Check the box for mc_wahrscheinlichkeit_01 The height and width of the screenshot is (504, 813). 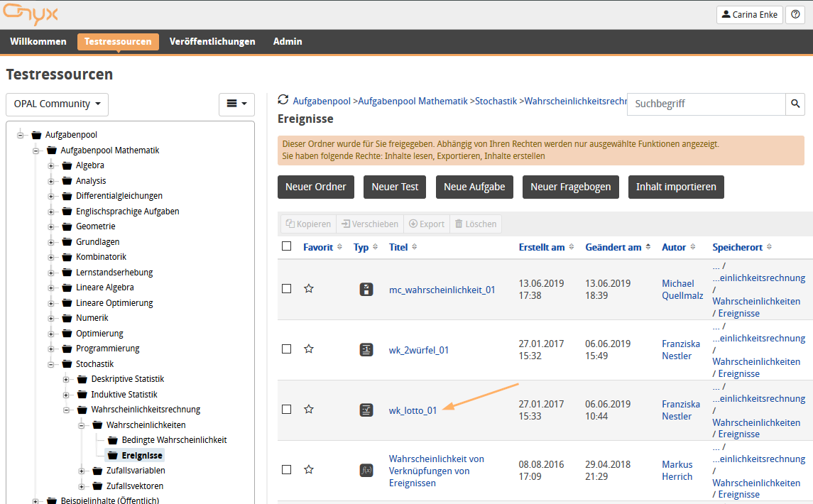[286, 289]
